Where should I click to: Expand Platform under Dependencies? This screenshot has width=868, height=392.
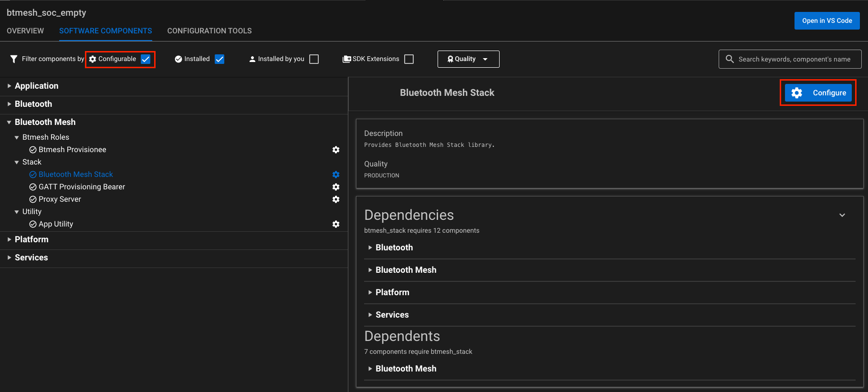pyautogui.click(x=370, y=292)
